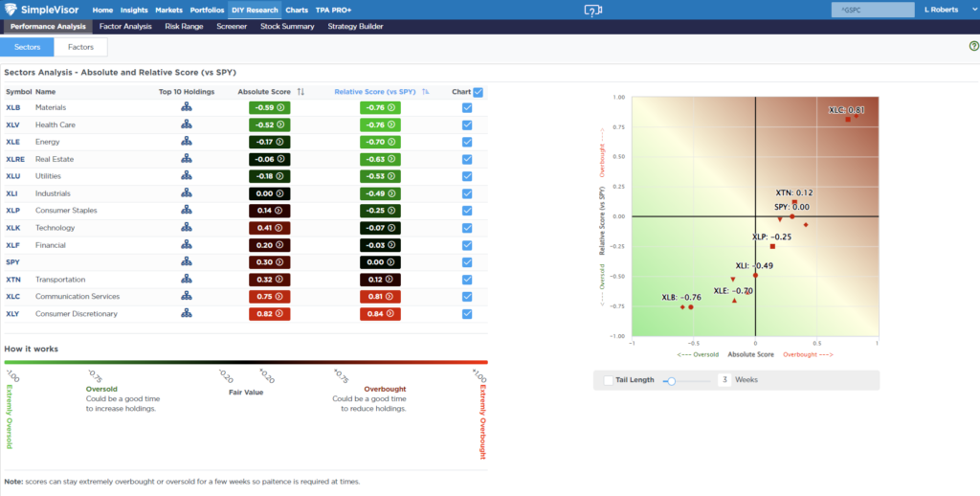Open XLK absolute score 0.41 details

coord(269,228)
